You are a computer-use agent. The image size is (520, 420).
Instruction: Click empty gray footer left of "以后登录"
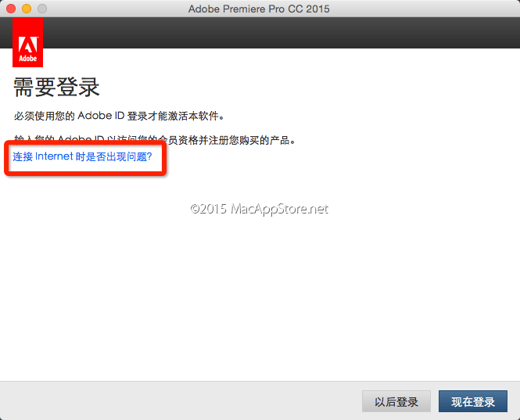point(180,401)
